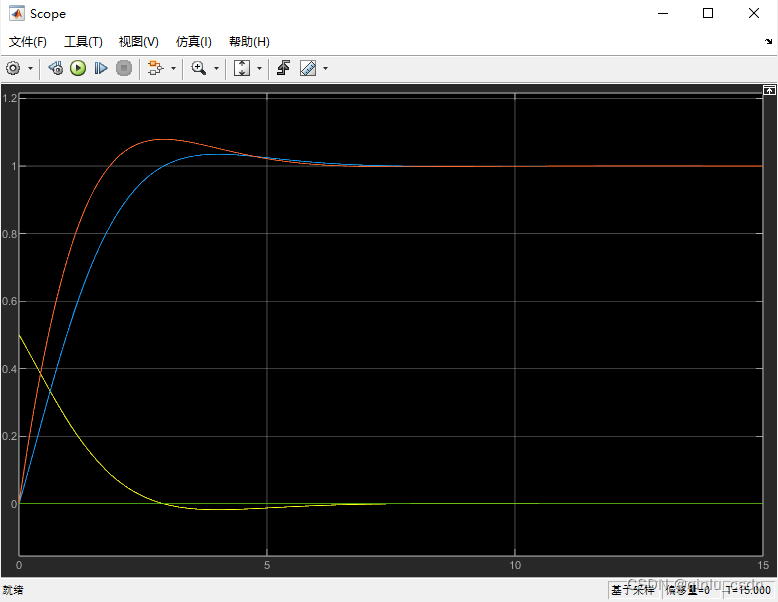
Task: Open the 帮助(H) menu
Action: pyautogui.click(x=249, y=42)
